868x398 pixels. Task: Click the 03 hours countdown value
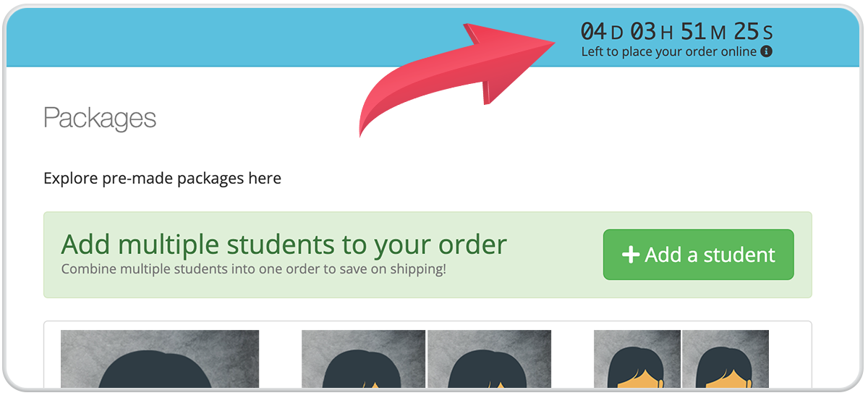click(x=642, y=31)
